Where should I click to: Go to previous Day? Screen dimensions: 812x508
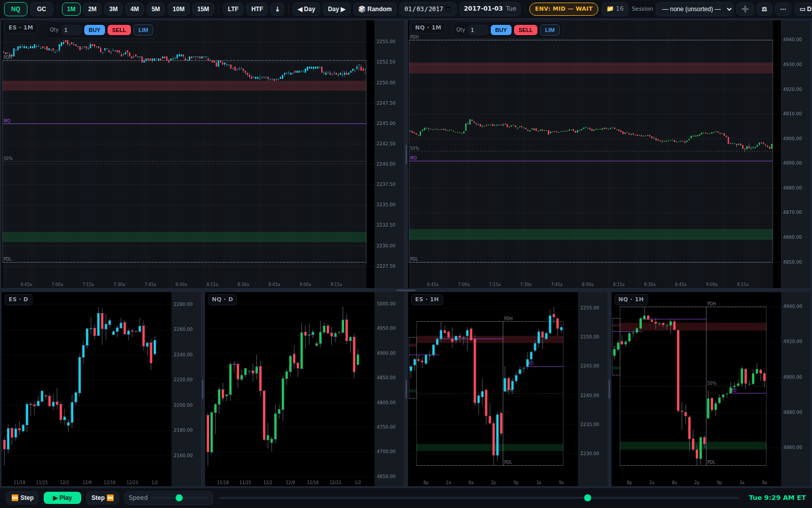pyautogui.click(x=307, y=9)
